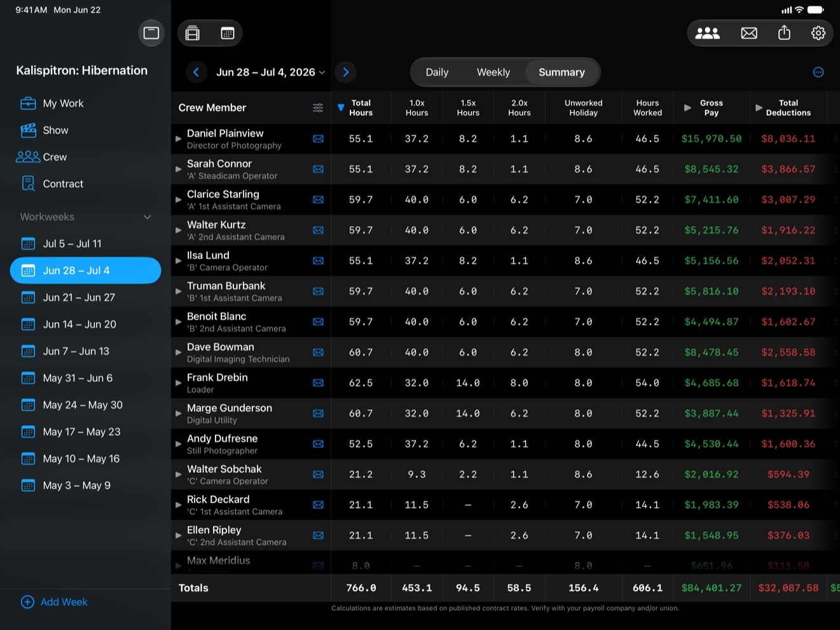Screen dimensions: 840x630
Task: Expand Daniel Plainview row disclosure triangle
Action: point(179,139)
